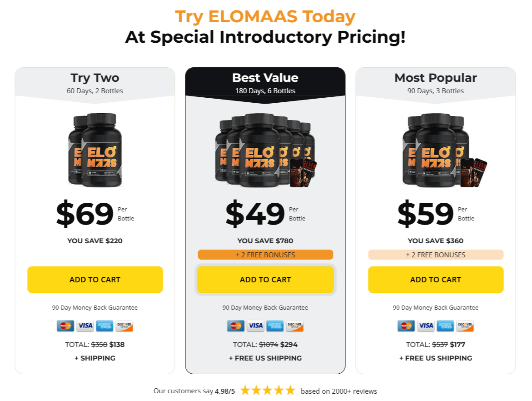This screenshot has width=532, height=401.
Task: Click the five-star rating stars
Action: click(268, 391)
